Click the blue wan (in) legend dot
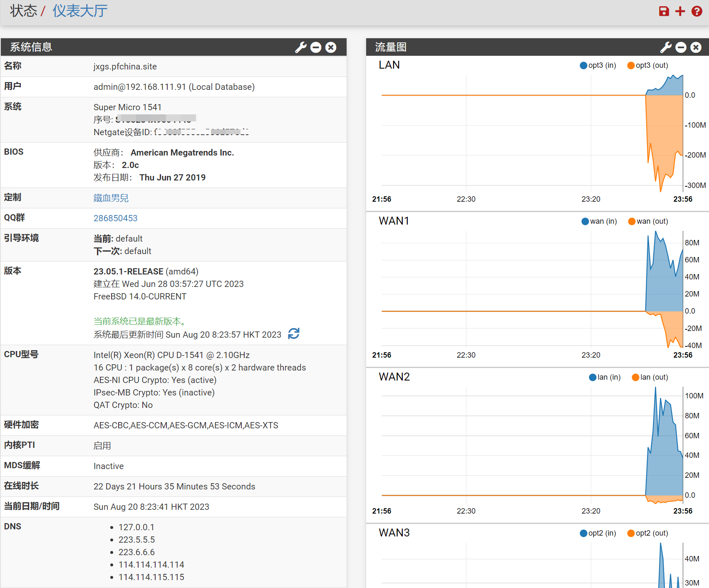Viewport: 709px width, 588px height. (585, 221)
